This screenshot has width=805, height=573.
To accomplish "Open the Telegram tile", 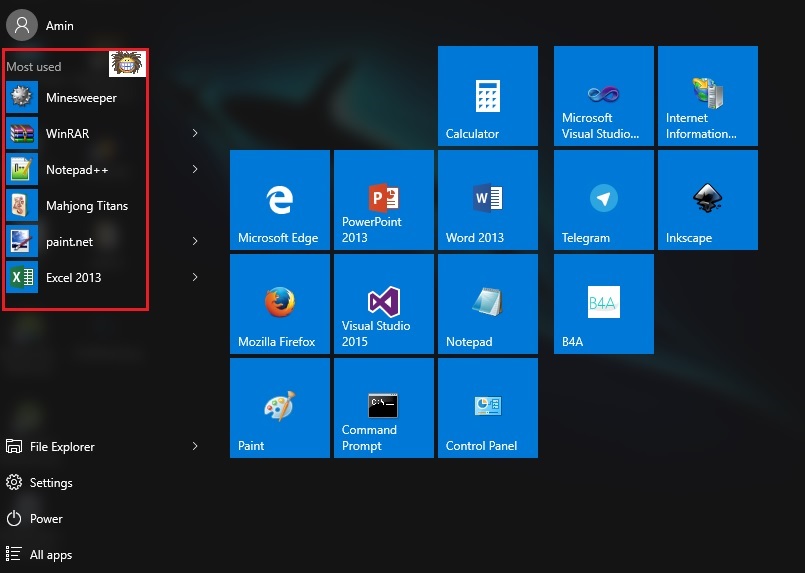I will pos(603,200).
